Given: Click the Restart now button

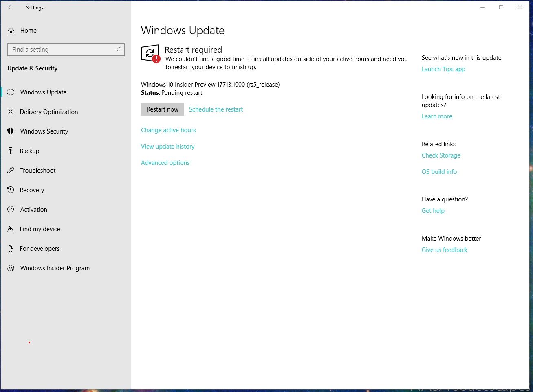Looking at the screenshot, I should [163, 109].
